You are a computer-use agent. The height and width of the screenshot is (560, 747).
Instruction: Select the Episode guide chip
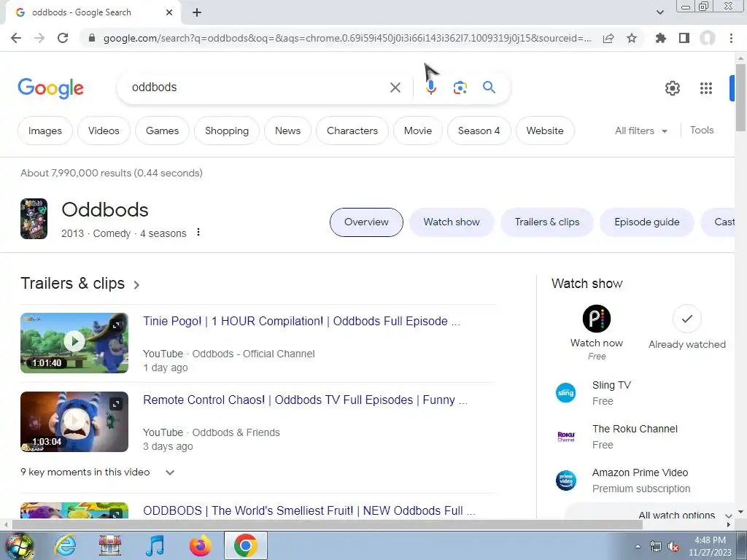click(x=646, y=222)
